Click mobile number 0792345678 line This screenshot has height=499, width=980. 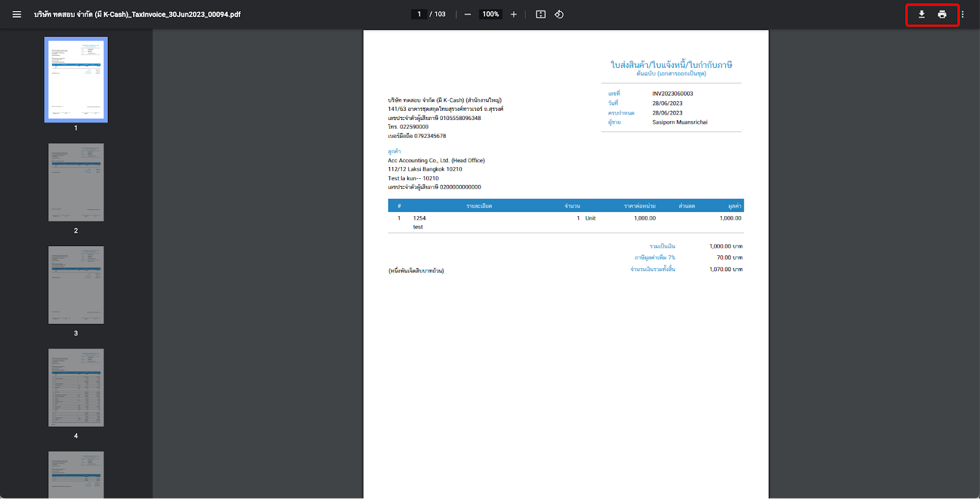417,136
